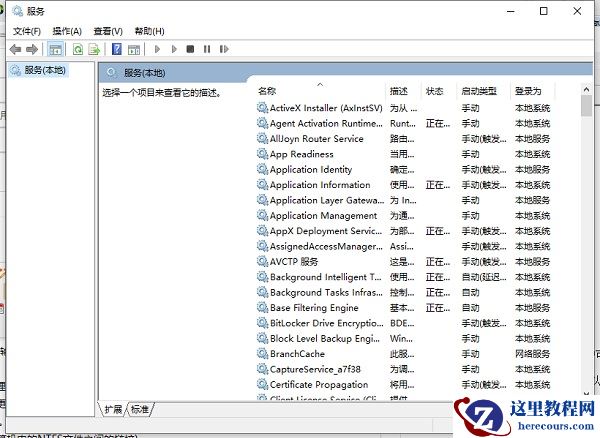
Task: Click the second Start service play icon
Action: point(174,49)
